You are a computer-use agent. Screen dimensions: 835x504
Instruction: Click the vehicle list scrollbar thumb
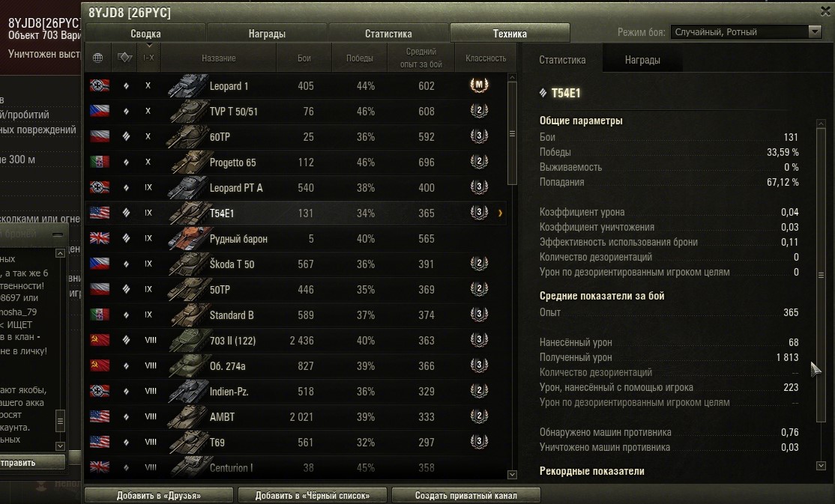pyautogui.click(x=512, y=133)
